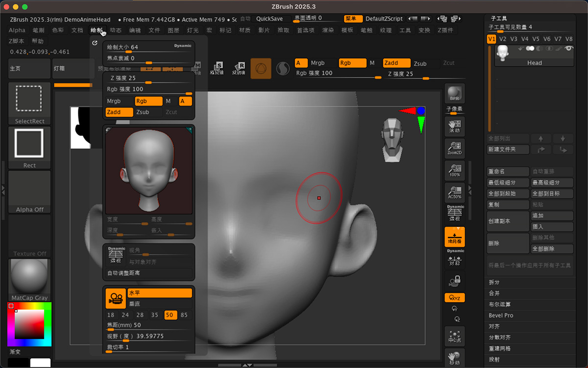
Task: Select the Zoom2D tool icon
Action: tap(454, 148)
